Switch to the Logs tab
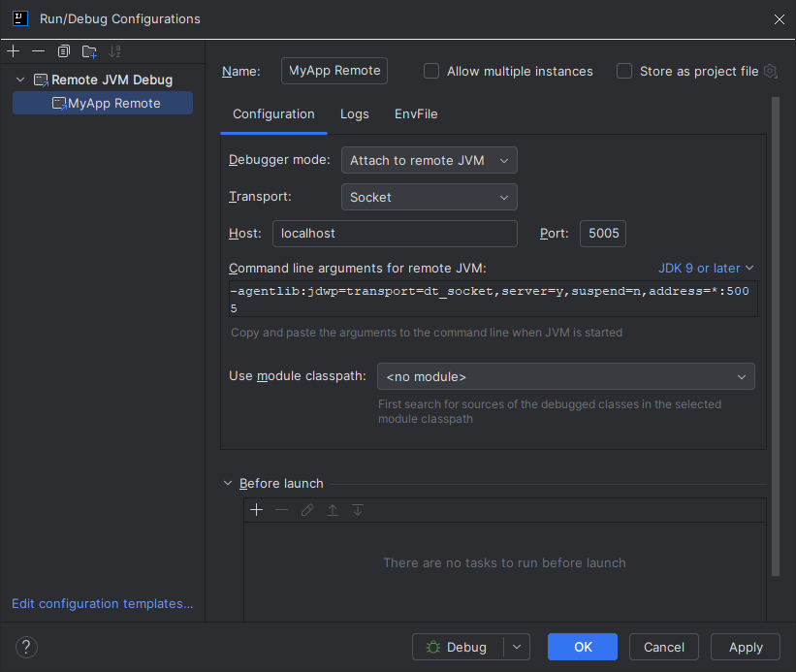Screen dimensions: 796x672 coord(354,113)
